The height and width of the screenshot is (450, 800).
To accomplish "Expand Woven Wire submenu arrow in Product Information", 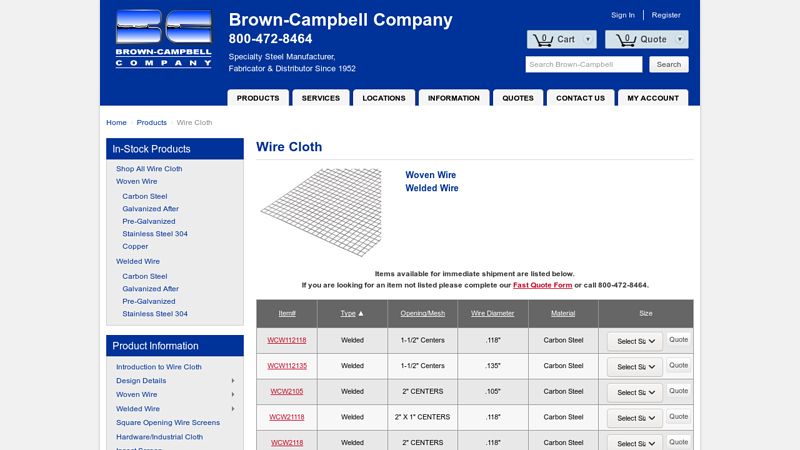I will (233, 394).
